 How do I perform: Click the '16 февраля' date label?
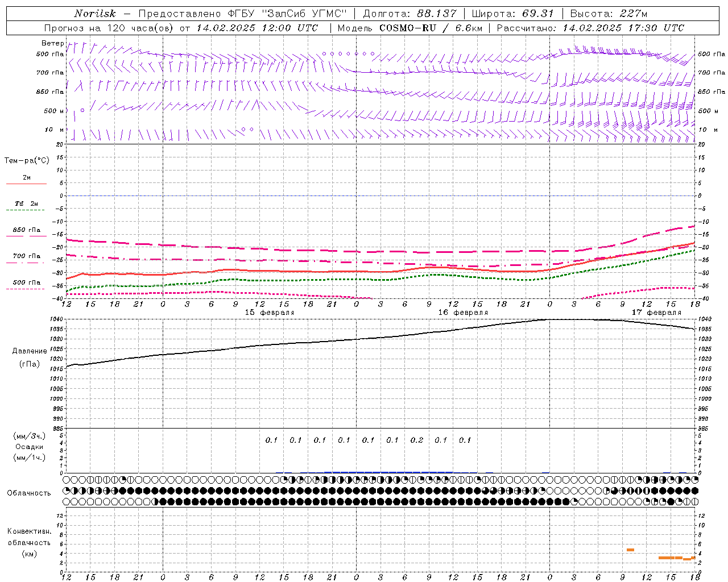tap(463, 313)
